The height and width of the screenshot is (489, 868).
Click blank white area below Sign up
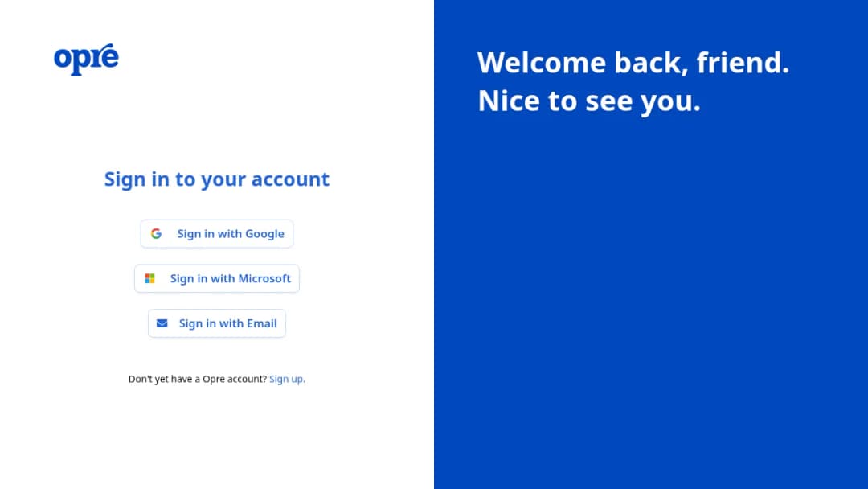click(217, 438)
